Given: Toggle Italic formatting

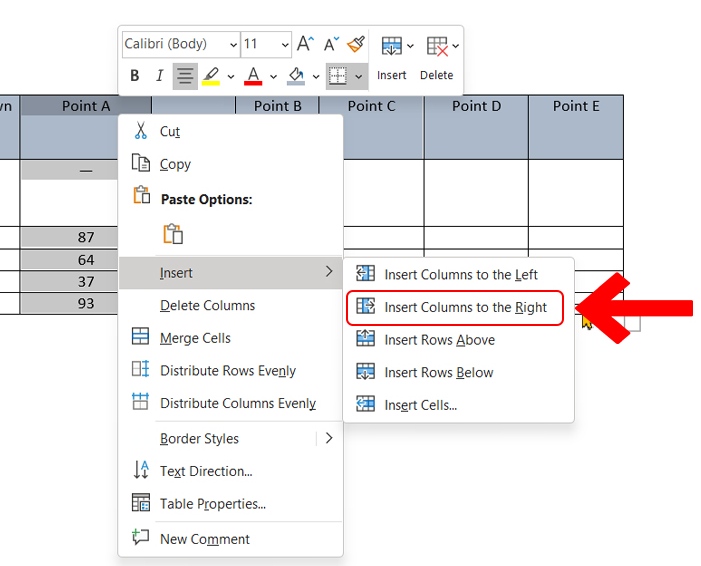Looking at the screenshot, I should pos(160,76).
